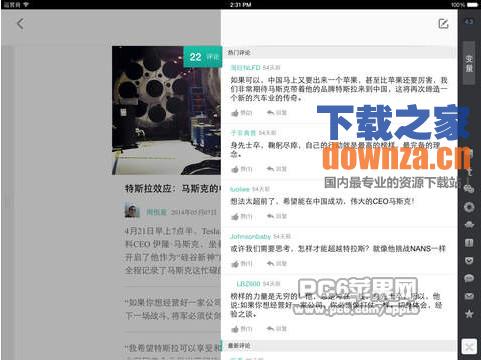The height and width of the screenshot is (360, 481).
Task: Click the 2:31 PM clock in status bar
Action: [x=240, y=5]
